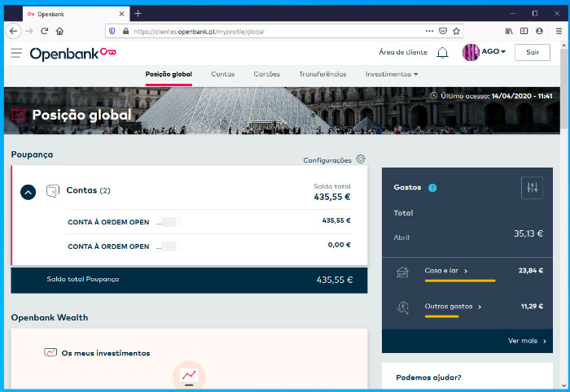This screenshot has width=570, height=392.
Task: Click the Outros gastos euro magnifier icon
Action: tap(402, 307)
